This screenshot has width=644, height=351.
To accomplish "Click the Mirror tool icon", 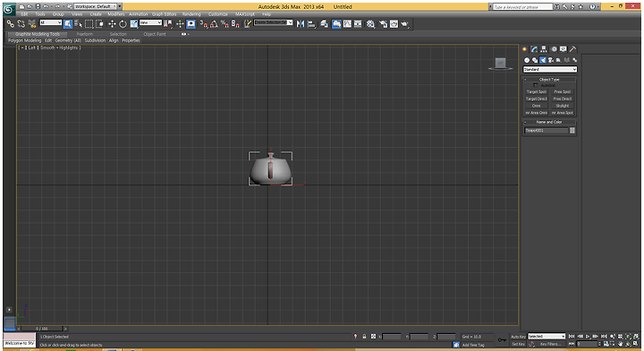I will [301, 24].
